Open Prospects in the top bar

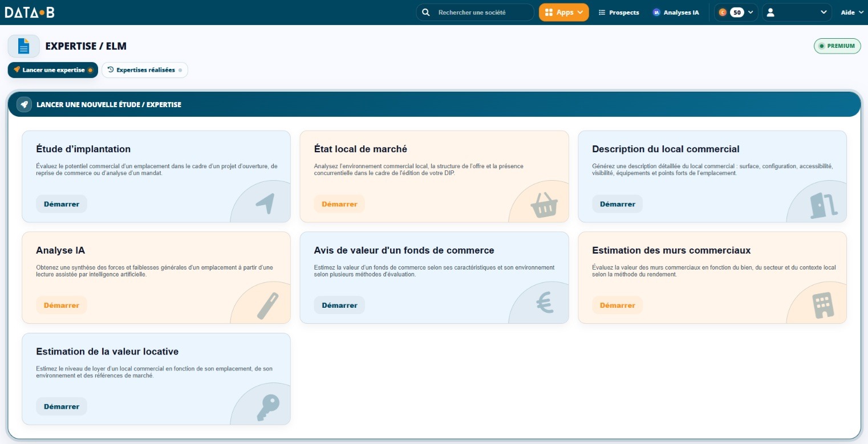click(619, 12)
